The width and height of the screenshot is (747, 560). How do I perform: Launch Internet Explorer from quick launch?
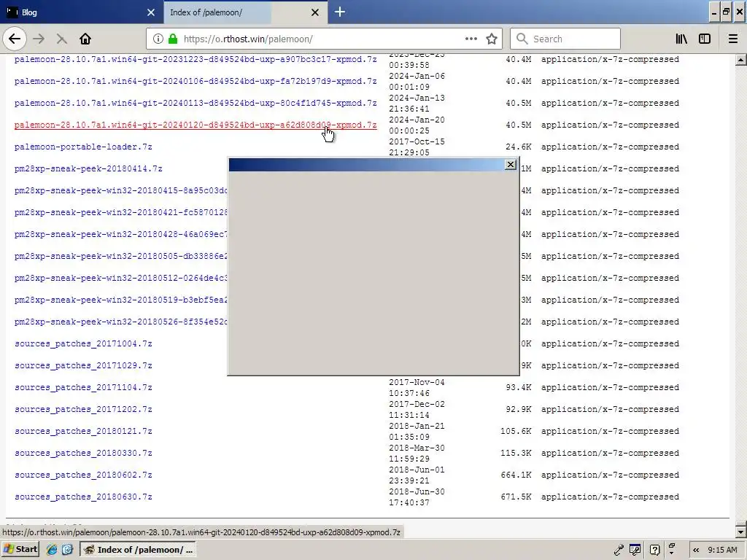click(x=52, y=550)
